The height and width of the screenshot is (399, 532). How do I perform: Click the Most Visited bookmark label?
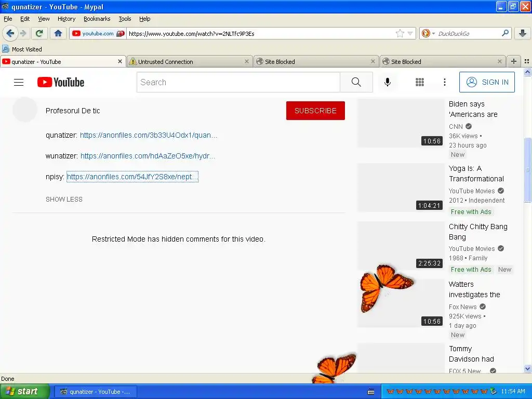pos(27,49)
